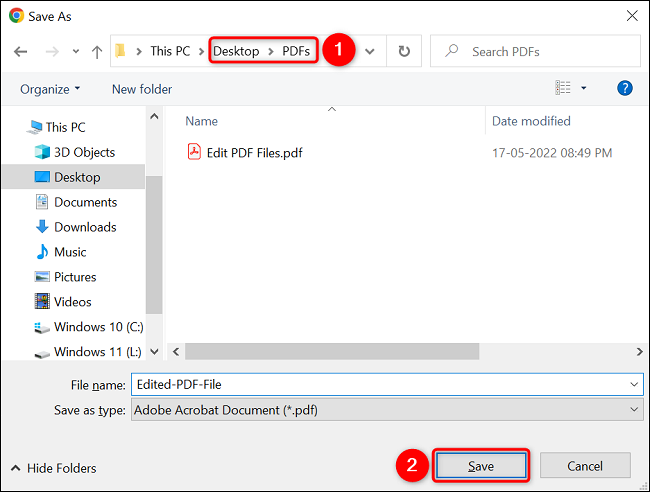Select Music in the sidebar

coord(70,252)
